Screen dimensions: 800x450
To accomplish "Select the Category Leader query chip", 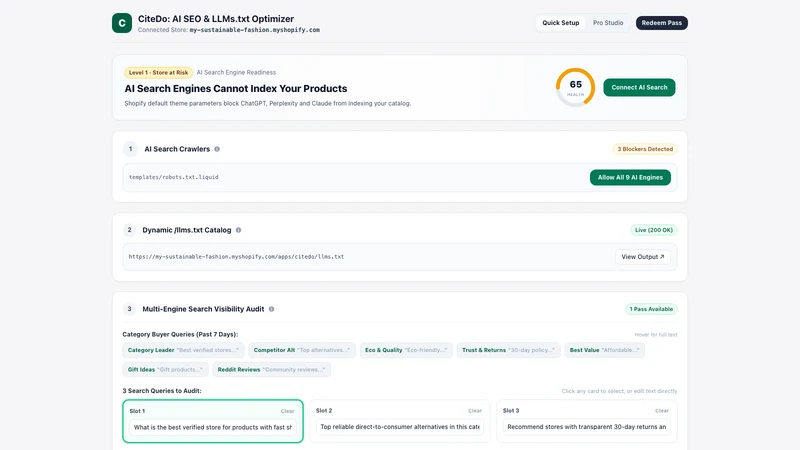I will [183, 350].
